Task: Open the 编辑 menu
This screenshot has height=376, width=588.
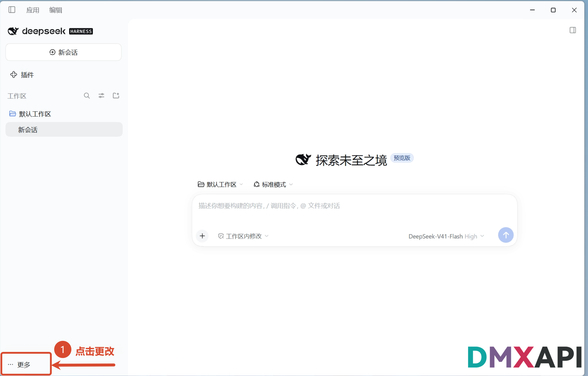Action: click(x=56, y=10)
